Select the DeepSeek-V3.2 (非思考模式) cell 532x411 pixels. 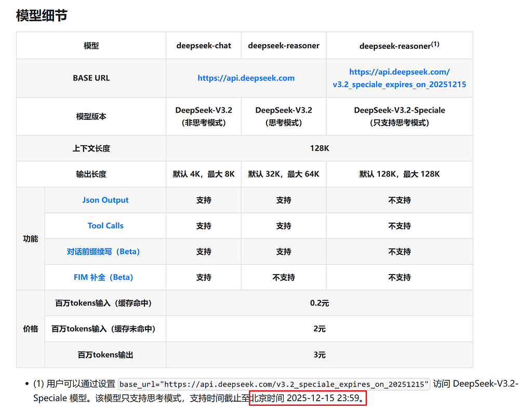click(x=204, y=116)
